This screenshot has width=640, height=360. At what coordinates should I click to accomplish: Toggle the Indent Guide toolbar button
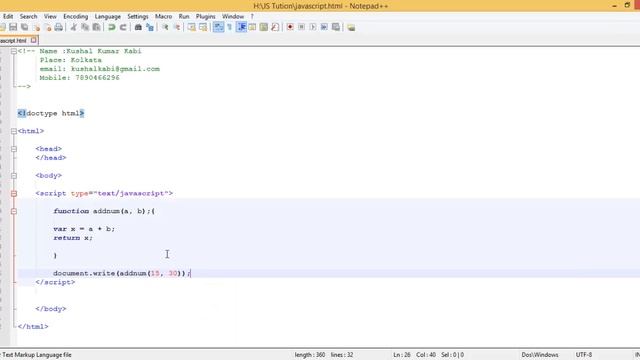click(241, 27)
